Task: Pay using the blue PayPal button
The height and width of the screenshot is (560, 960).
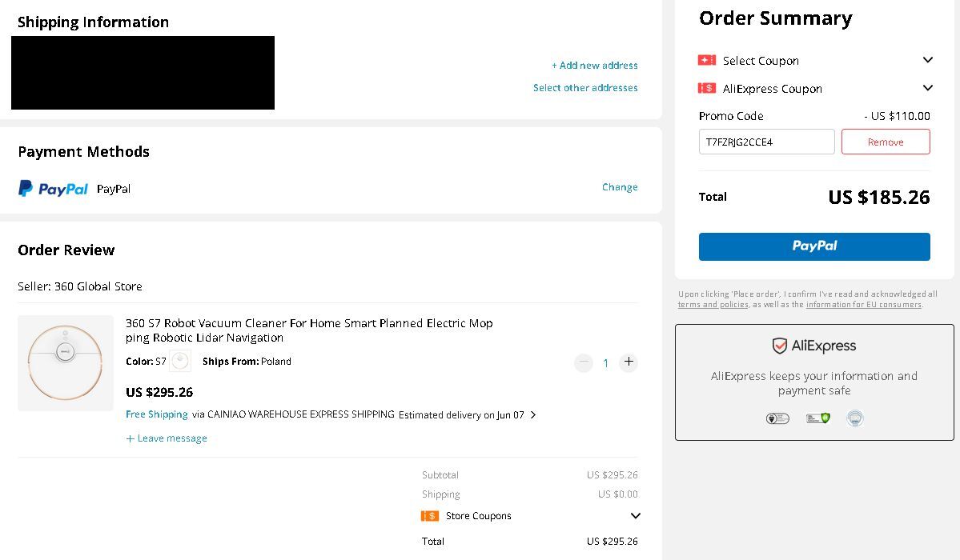Action: [x=814, y=246]
